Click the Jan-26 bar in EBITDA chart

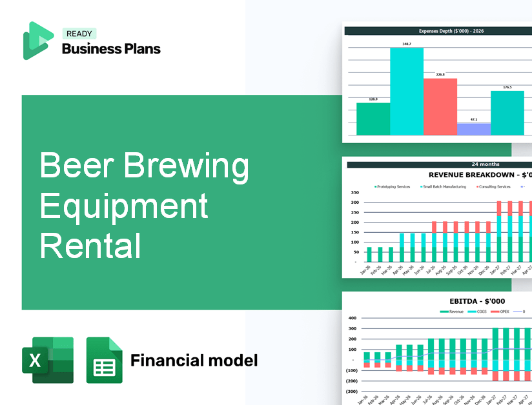pyautogui.click(x=367, y=360)
